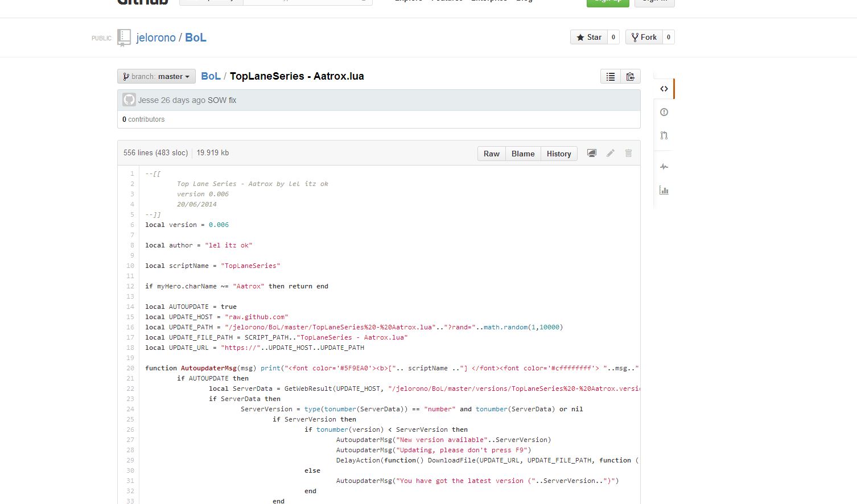
Task: Click the '556 lines (483 sloc)' info
Action: [x=156, y=153]
